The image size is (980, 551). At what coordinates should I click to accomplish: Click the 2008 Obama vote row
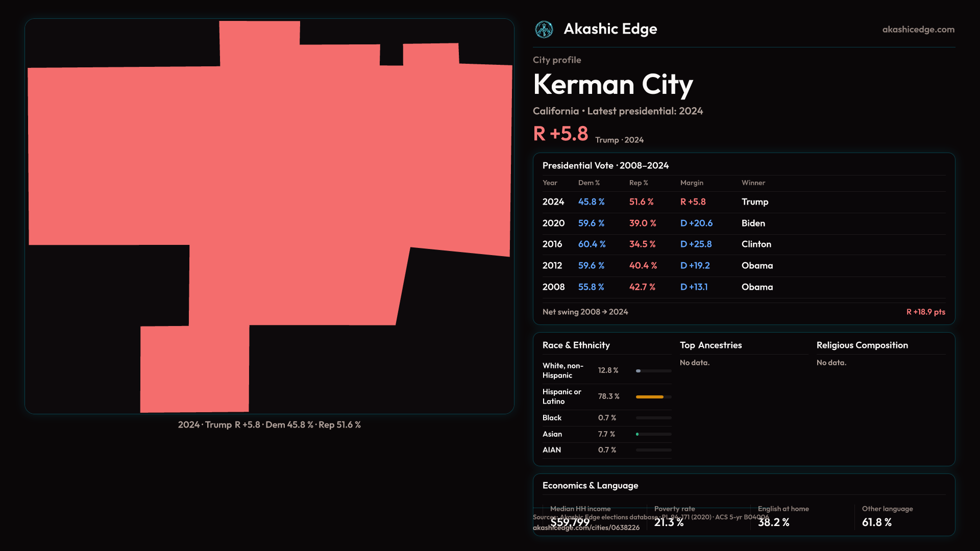pyautogui.click(x=743, y=287)
